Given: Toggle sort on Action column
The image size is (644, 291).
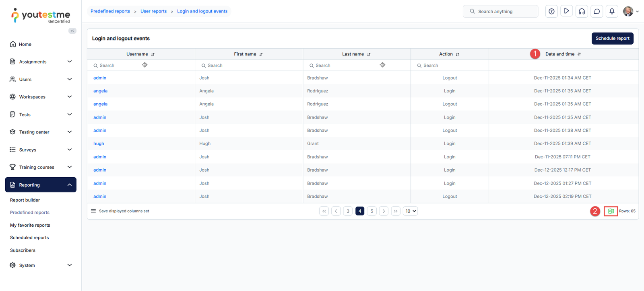Looking at the screenshot, I should tap(457, 54).
